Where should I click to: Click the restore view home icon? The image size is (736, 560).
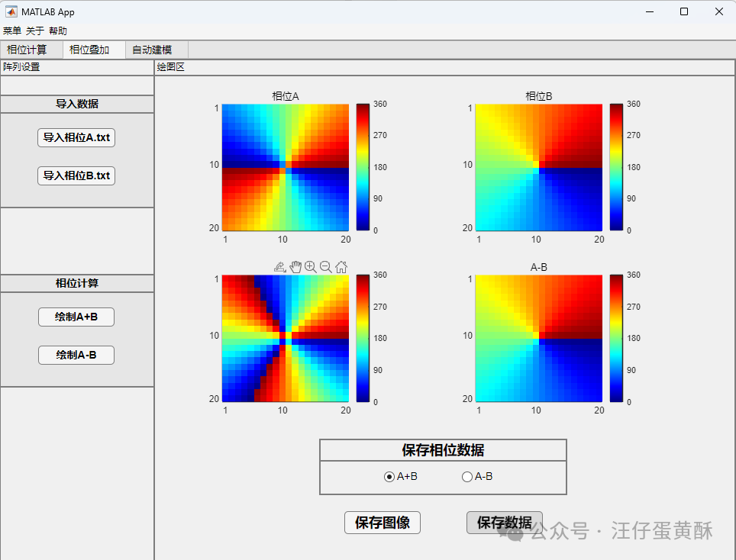341,267
